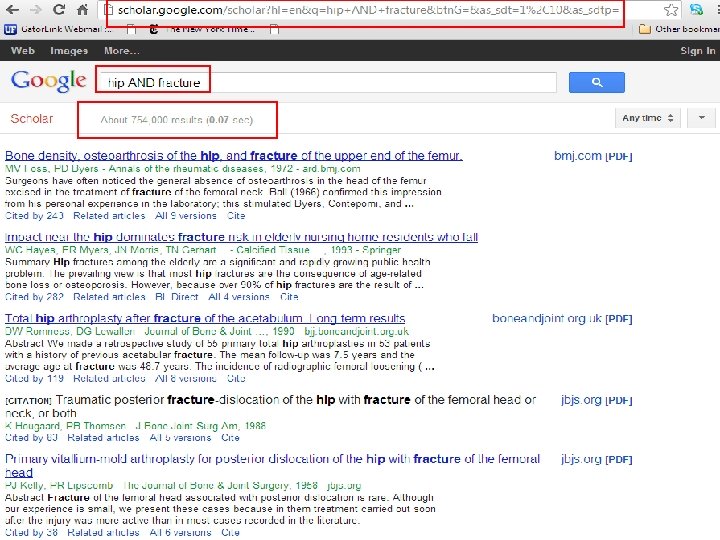Open All 9 versions link
The height and width of the screenshot is (540, 720).
point(186,216)
